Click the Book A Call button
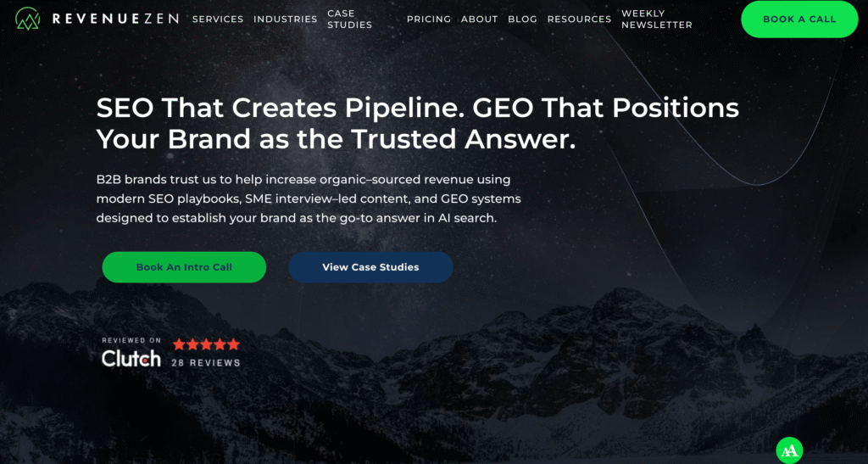 tap(799, 19)
